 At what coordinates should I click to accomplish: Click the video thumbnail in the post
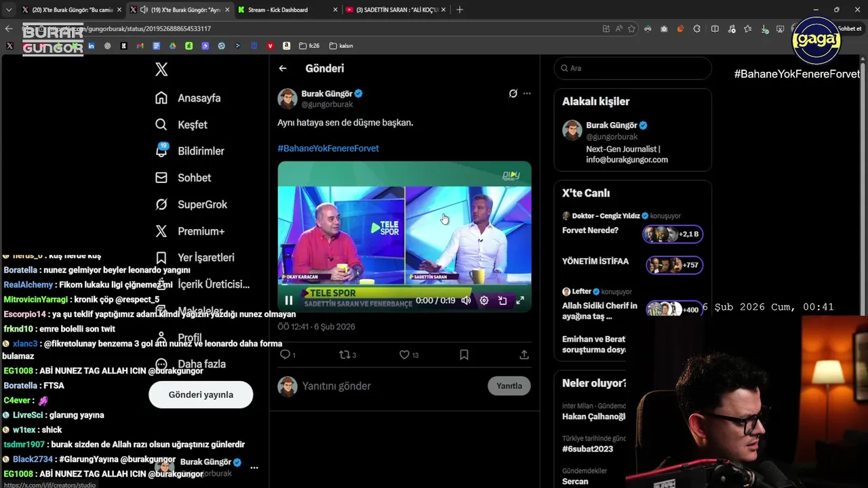404,237
